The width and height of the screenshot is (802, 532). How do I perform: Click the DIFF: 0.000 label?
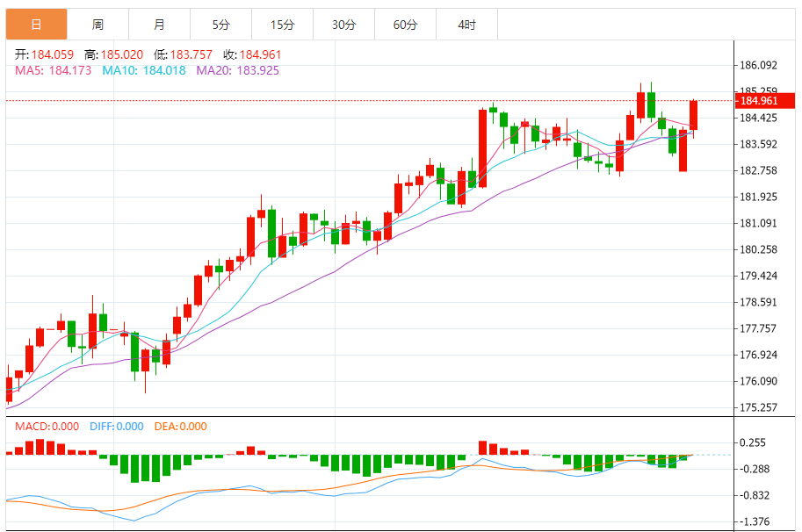pos(116,427)
